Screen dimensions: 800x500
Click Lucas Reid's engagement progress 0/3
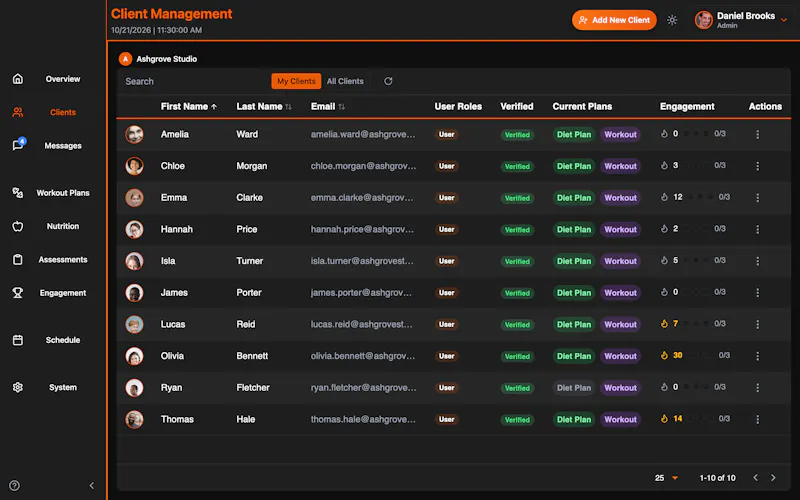719,323
